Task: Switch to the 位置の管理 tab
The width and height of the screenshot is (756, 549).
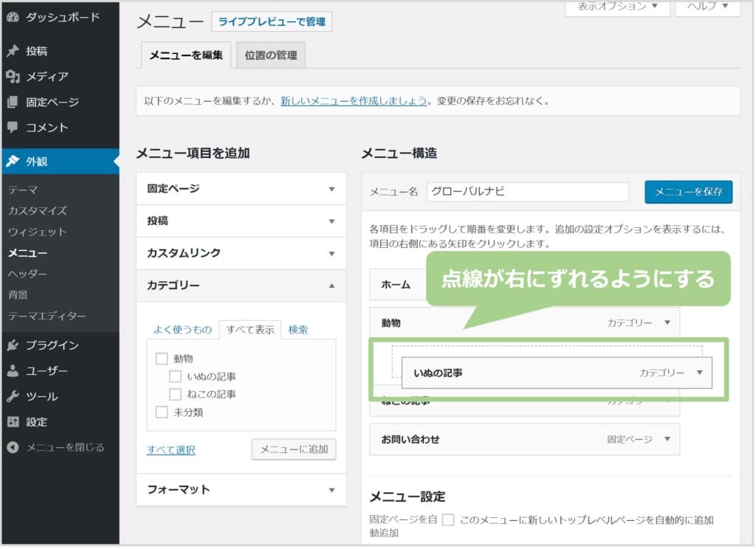Action: (x=270, y=55)
